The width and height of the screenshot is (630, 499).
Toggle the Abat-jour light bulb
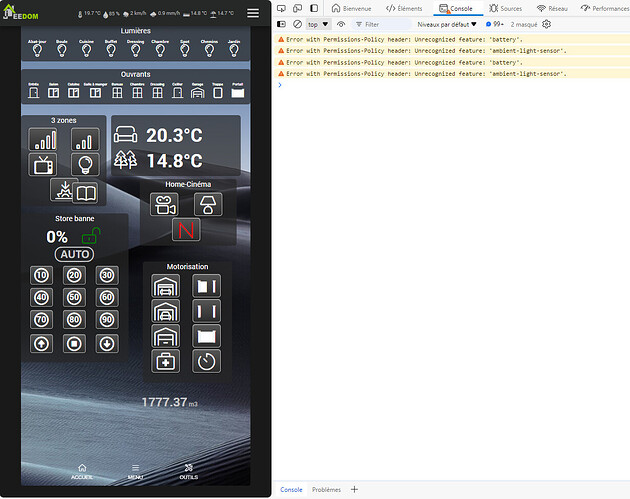pos(37,51)
